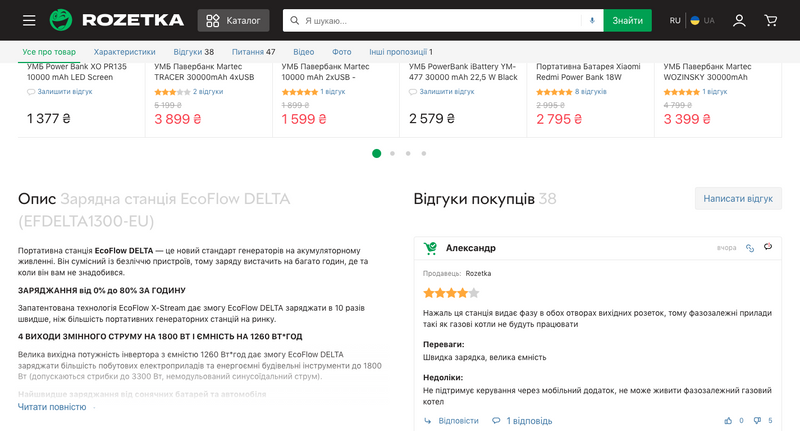Open "8 відгуків" for Xiaomi Redmi Power Bank

(591, 92)
